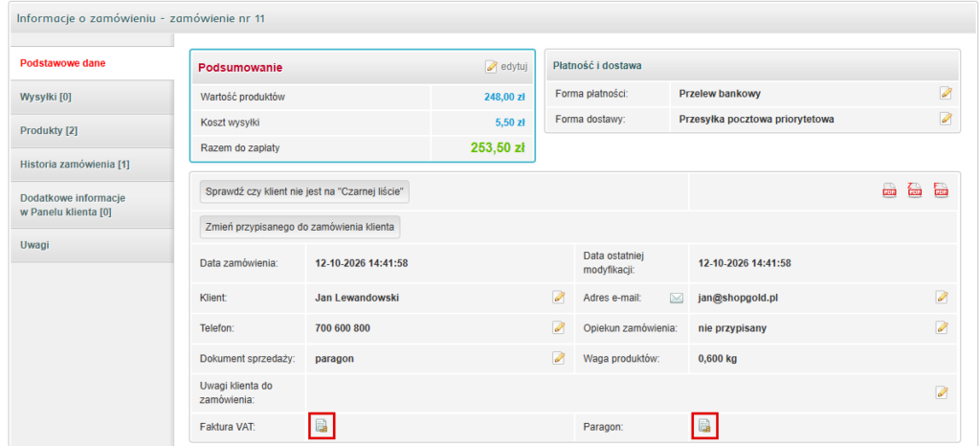Click the nie przypisany value
Viewport: 980px width, 446px height.
732,328
